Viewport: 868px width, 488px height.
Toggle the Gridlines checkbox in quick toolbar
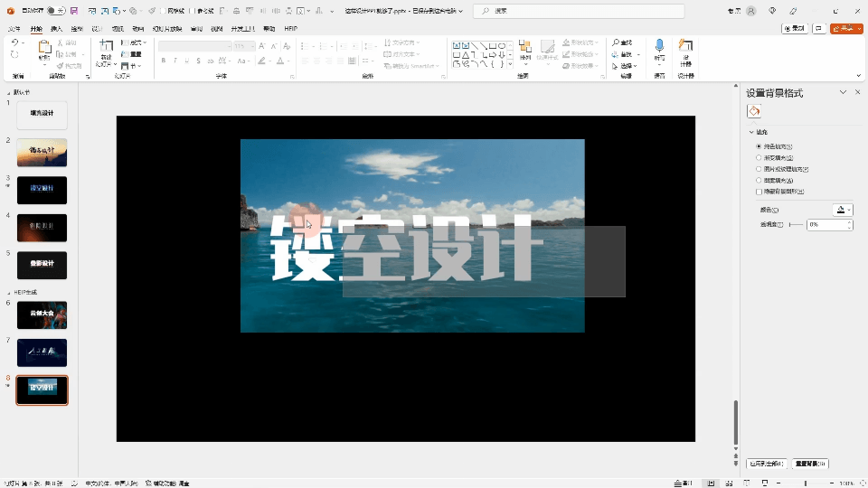pyautogui.click(x=163, y=11)
